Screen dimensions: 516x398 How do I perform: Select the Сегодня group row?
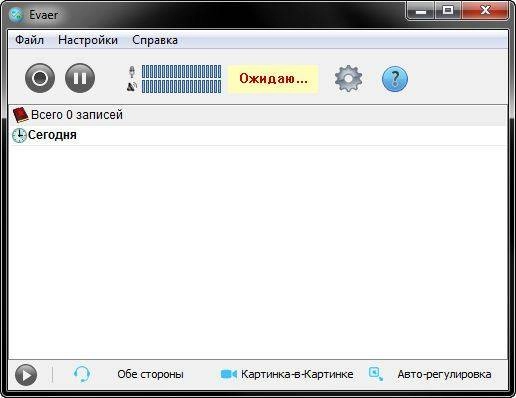click(258, 135)
